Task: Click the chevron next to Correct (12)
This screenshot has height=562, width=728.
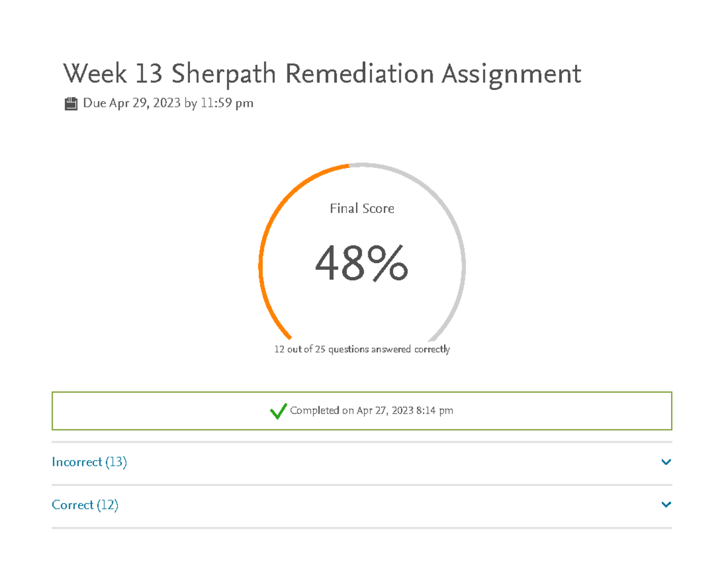Action: [x=666, y=504]
